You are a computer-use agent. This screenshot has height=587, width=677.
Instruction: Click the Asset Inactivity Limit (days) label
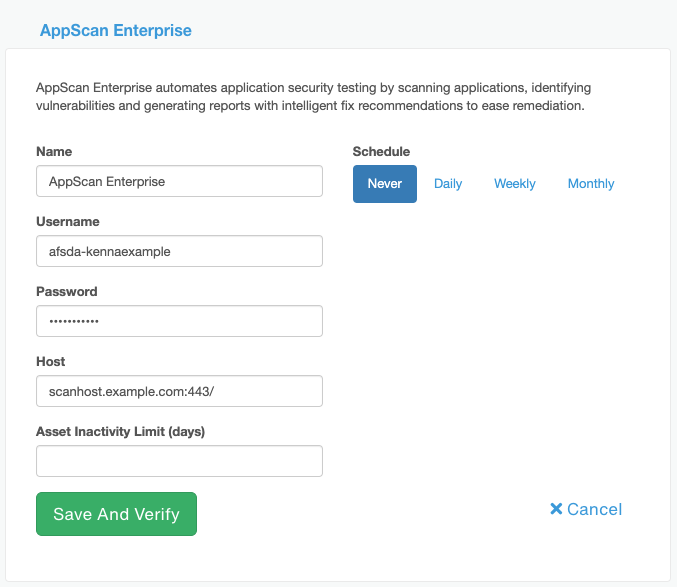(120, 432)
